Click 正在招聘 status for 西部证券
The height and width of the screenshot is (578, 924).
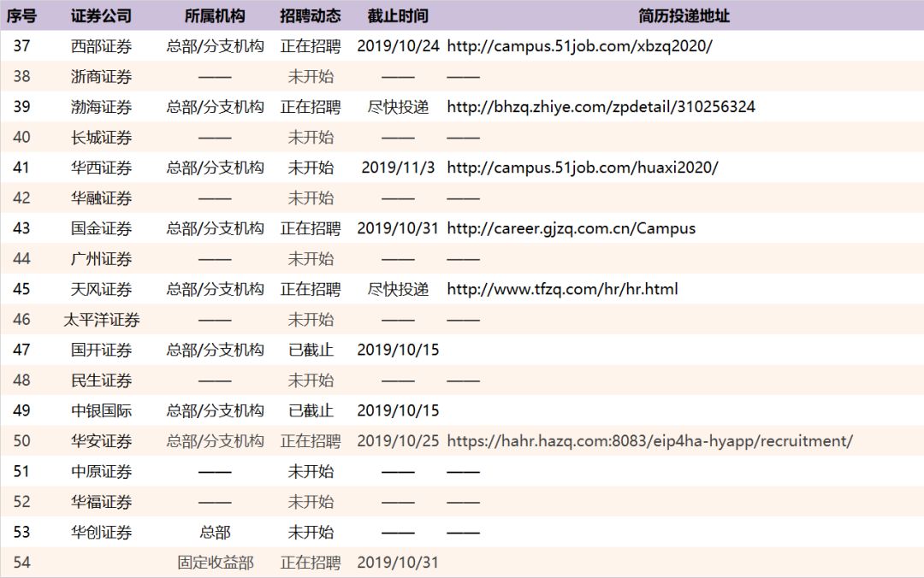click(x=311, y=46)
